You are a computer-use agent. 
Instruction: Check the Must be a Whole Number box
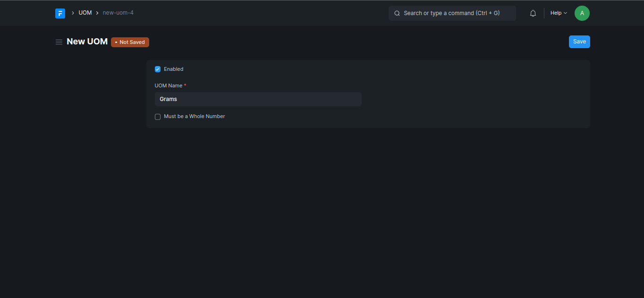(x=158, y=117)
